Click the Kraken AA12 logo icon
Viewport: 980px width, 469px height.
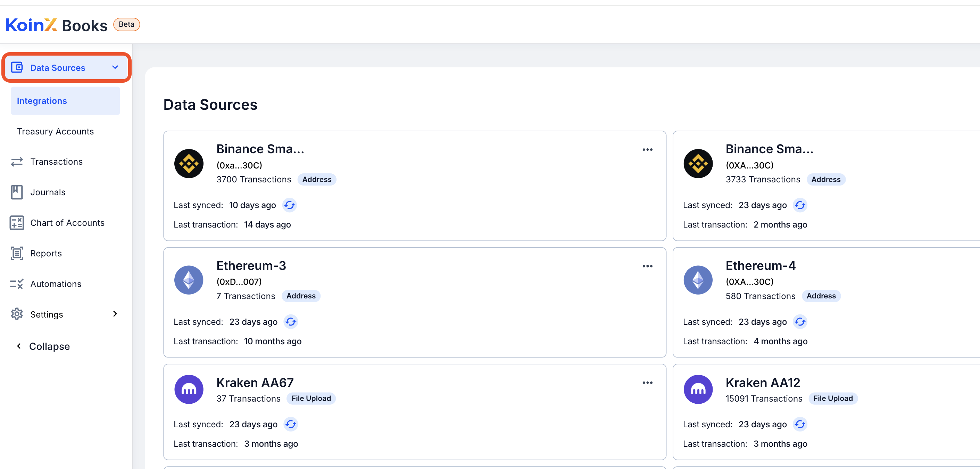pyautogui.click(x=698, y=389)
